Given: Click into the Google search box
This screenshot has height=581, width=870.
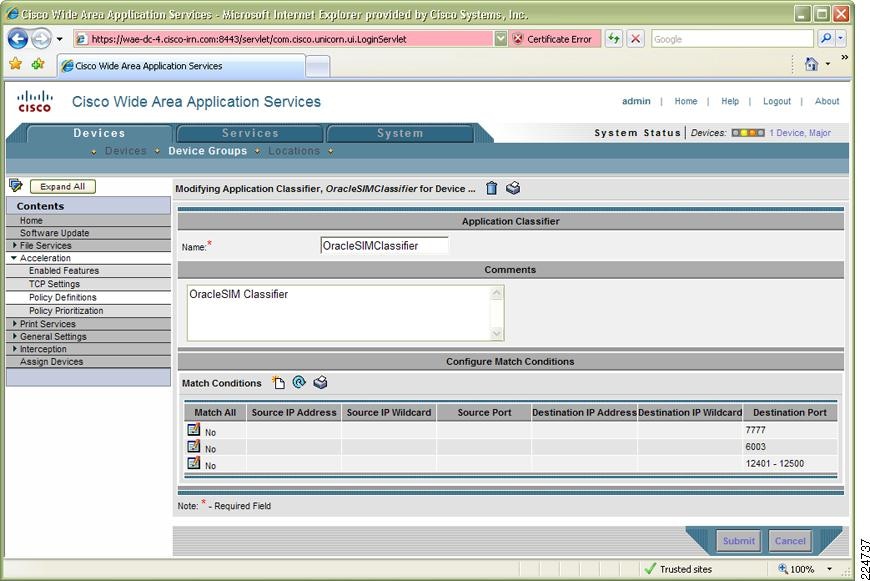Looking at the screenshot, I should 732,39.
